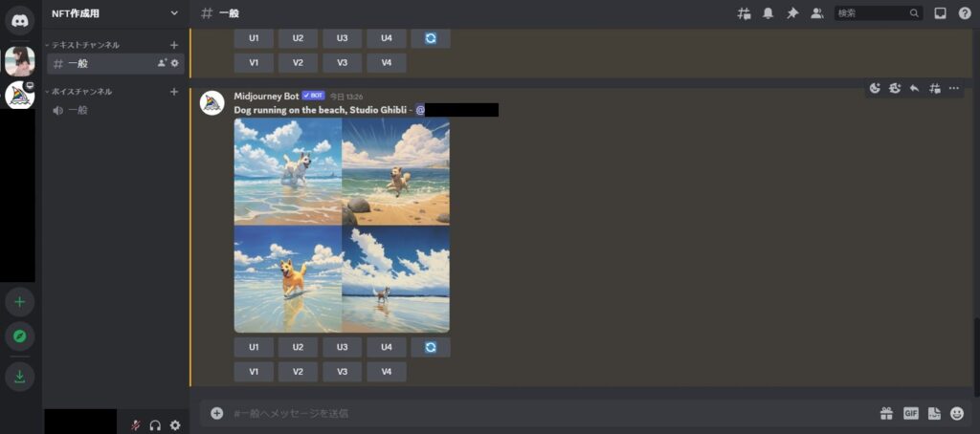Create variation V1 below beach dog grid

[x=254, y=372]
